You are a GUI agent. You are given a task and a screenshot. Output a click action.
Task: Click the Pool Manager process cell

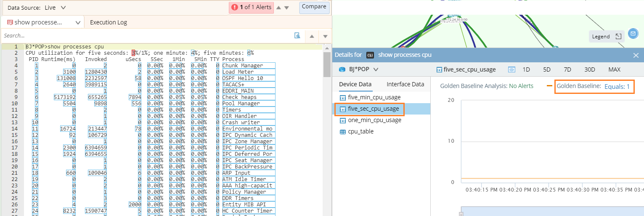(249, 104)
